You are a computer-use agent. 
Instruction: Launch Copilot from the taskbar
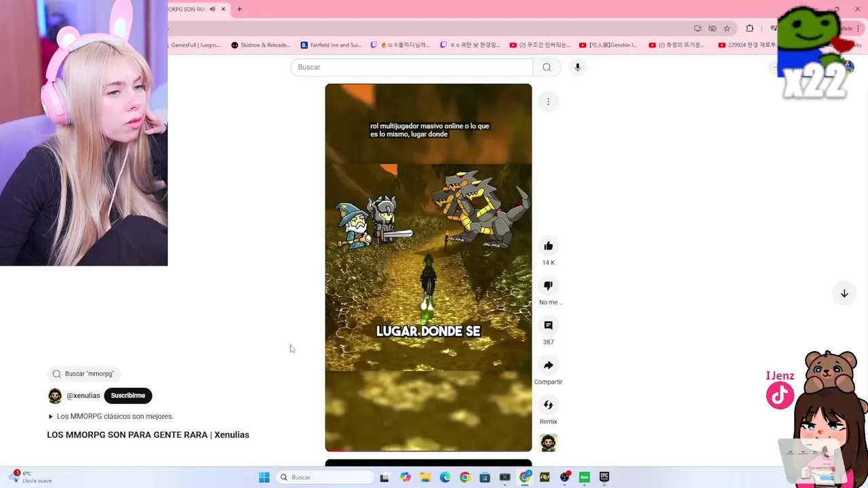click(406, 477)
